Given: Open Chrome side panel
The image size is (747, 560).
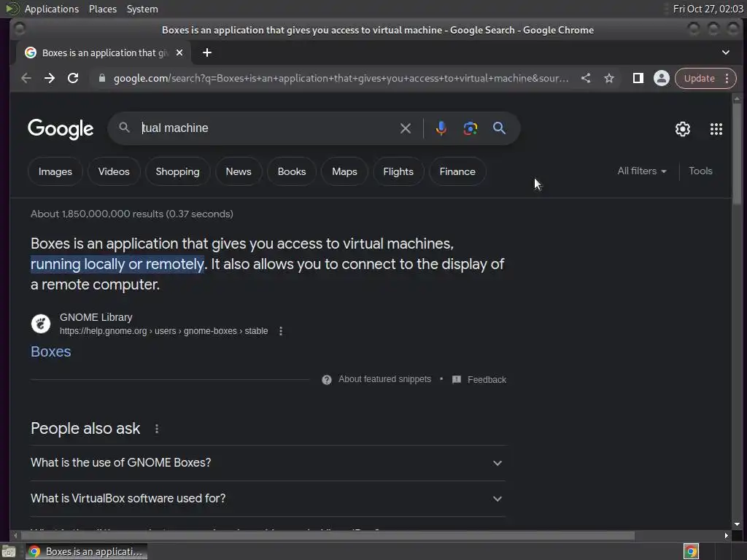Looking at the screenshot, I should 638,78.
